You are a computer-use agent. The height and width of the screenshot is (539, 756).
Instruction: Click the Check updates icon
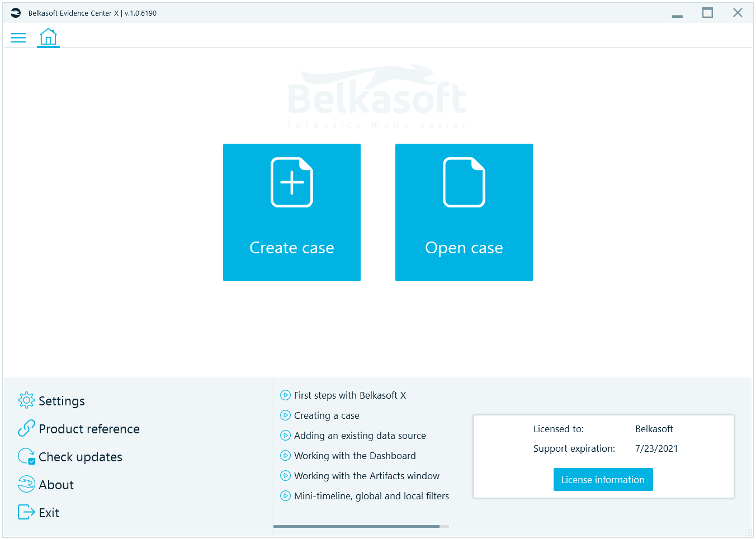26,456
